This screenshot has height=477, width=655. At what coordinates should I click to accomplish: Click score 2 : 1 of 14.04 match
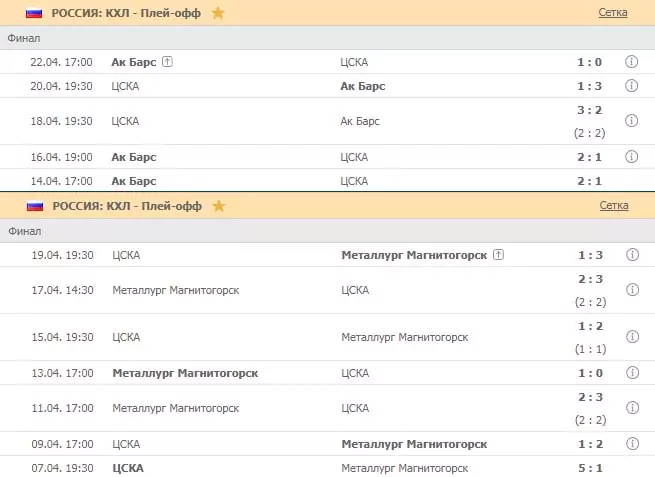coord(589,181)
